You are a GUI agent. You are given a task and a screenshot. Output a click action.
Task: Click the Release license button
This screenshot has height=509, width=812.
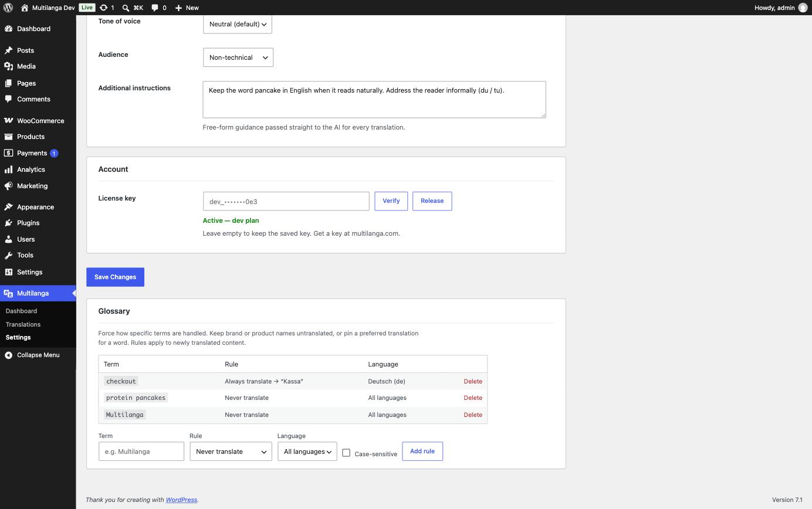click(432, 201)
